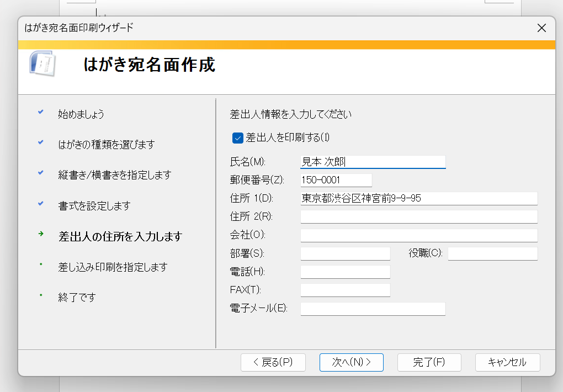Click the postcard wizard icon in header
Image resolution: width=563 pixels, height=392 pixels.
pos(43,63)
